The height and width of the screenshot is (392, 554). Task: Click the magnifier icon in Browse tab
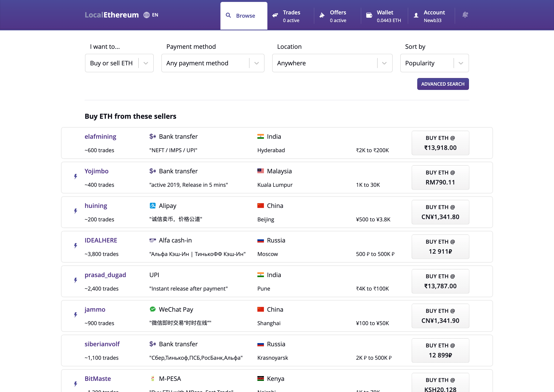228,15
